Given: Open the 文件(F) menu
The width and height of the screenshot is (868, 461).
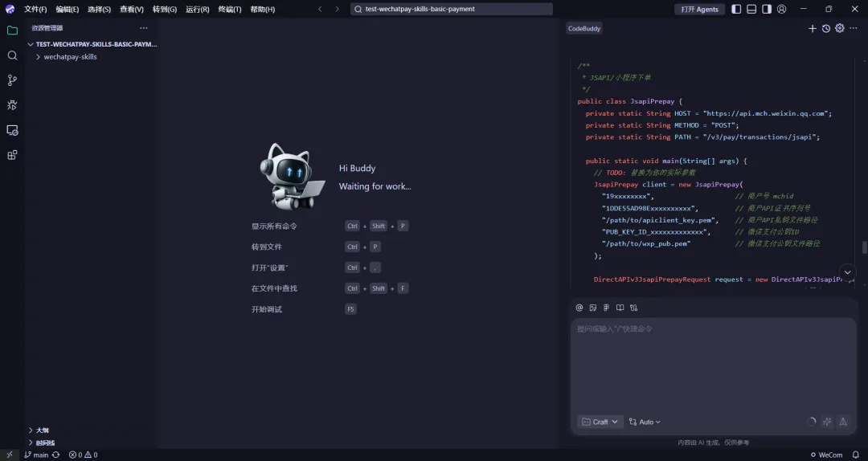Looking at the screenshot, I should (35, 10).
